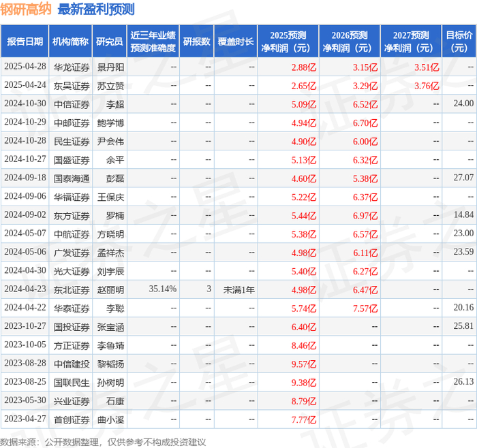Click the 方正证券 institution cell

tap(72, 345)
